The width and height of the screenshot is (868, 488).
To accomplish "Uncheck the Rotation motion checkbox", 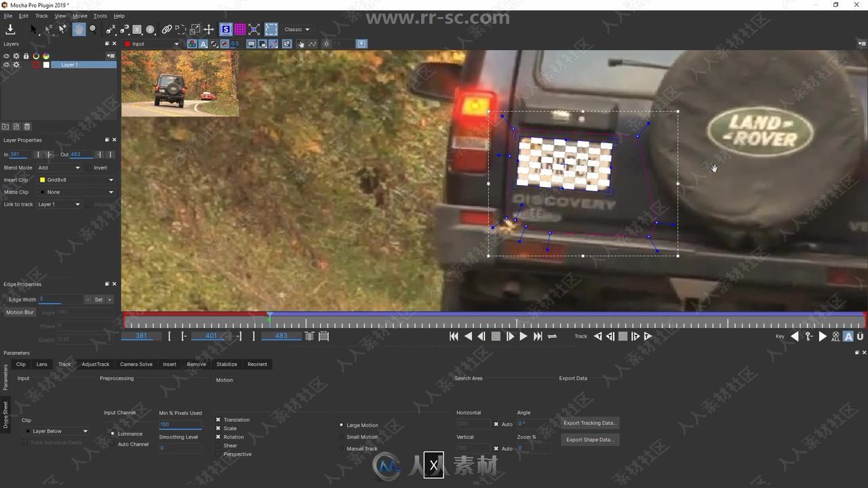I will click(218, 437).
